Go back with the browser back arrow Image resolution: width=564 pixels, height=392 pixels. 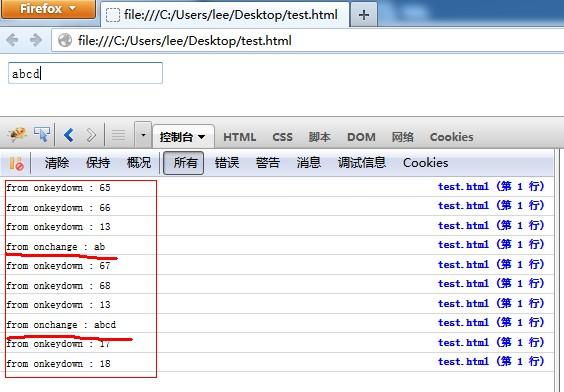[x=12, y=40]
